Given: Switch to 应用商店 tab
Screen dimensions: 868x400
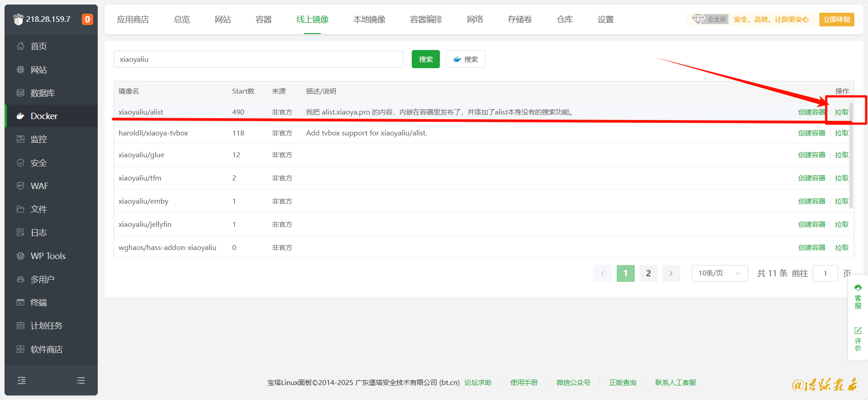Looking at the screenshot, I should coord(133,20).
